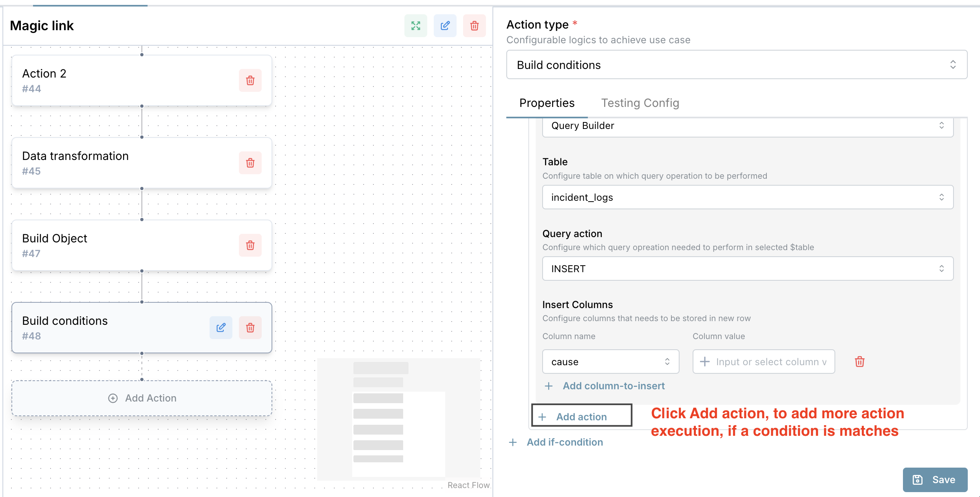Edit the Build conditions node

tap(221, 328)
